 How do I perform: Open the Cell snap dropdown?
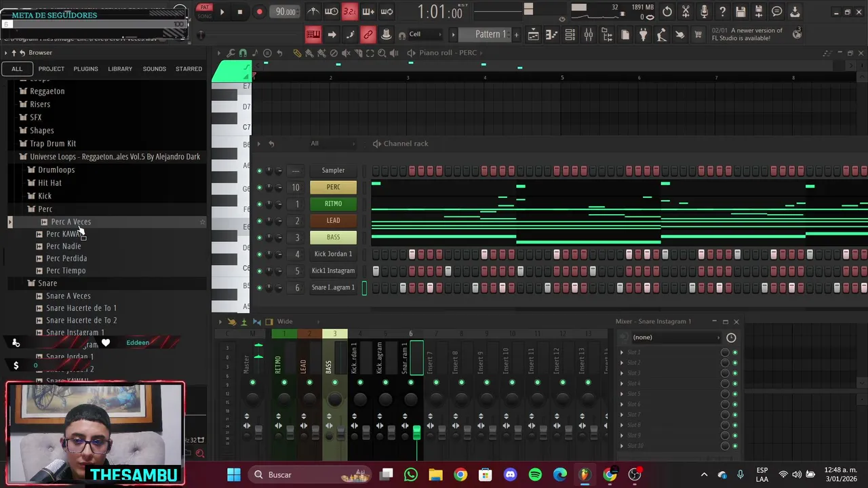(425, 35)
